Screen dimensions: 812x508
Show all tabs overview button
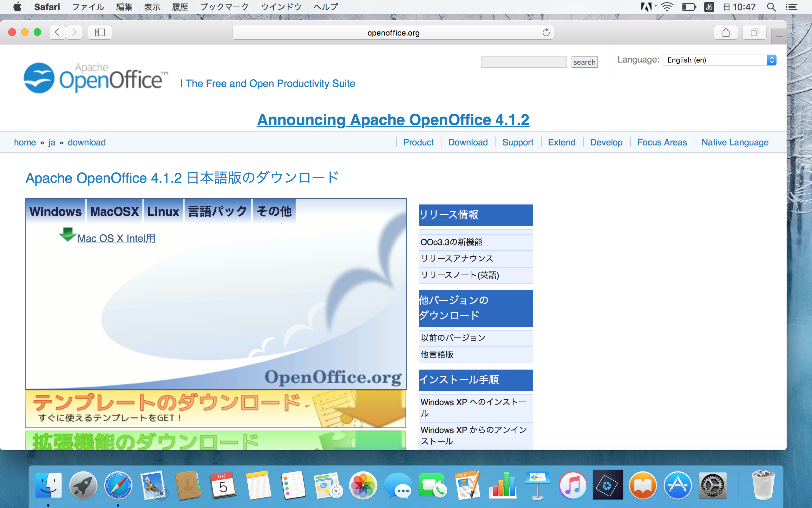tap(754, 32)
